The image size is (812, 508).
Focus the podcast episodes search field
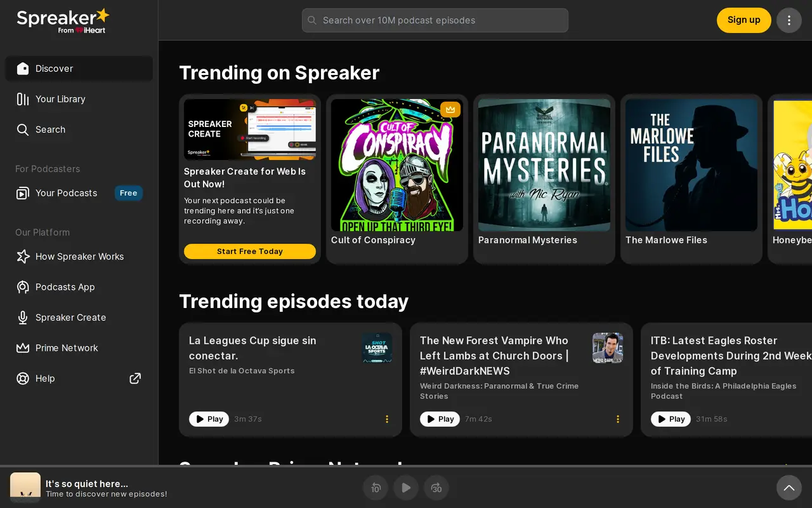pyautogui.click(x=435, y=20)
